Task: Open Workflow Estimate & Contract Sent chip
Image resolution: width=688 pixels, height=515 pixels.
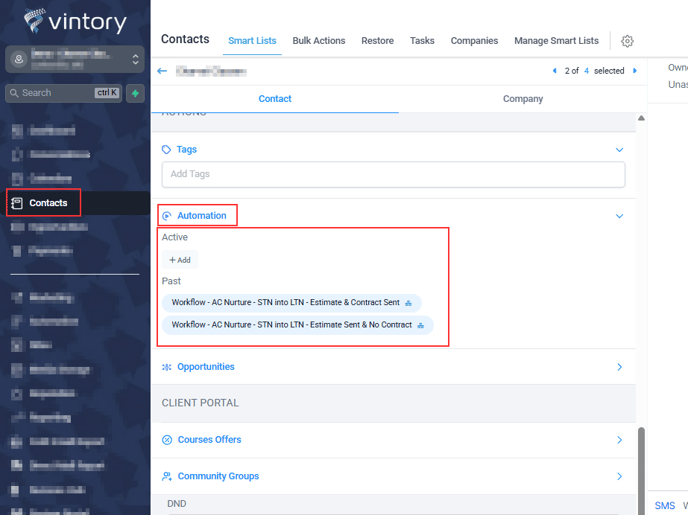Action: coord(292,303)
